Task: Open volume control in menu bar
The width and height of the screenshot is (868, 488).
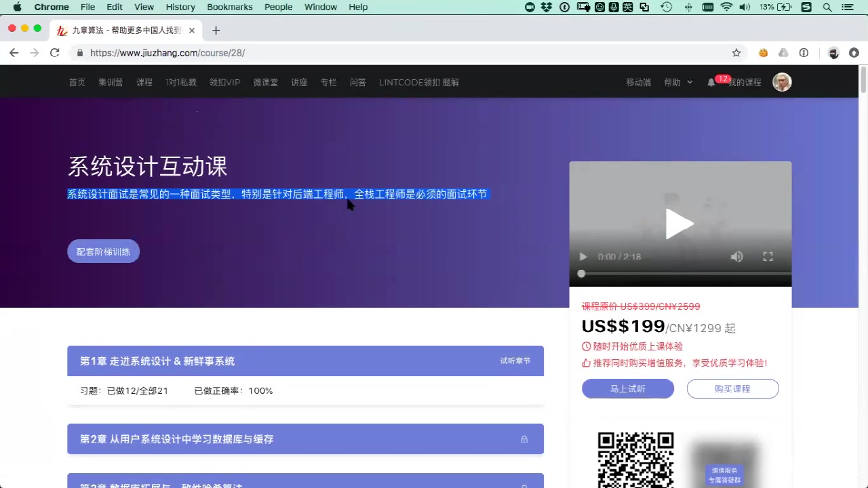Action: (x=745, y=7)
